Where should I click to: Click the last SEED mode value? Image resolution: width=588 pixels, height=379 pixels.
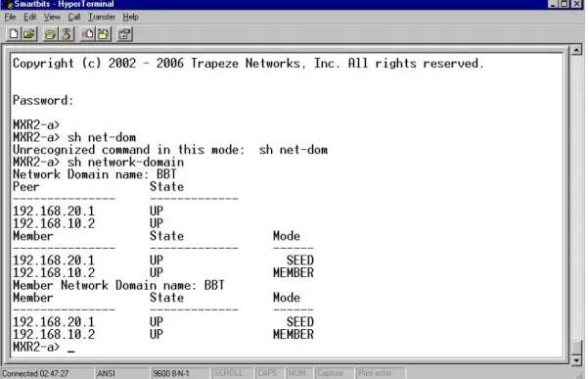point(300,322)
